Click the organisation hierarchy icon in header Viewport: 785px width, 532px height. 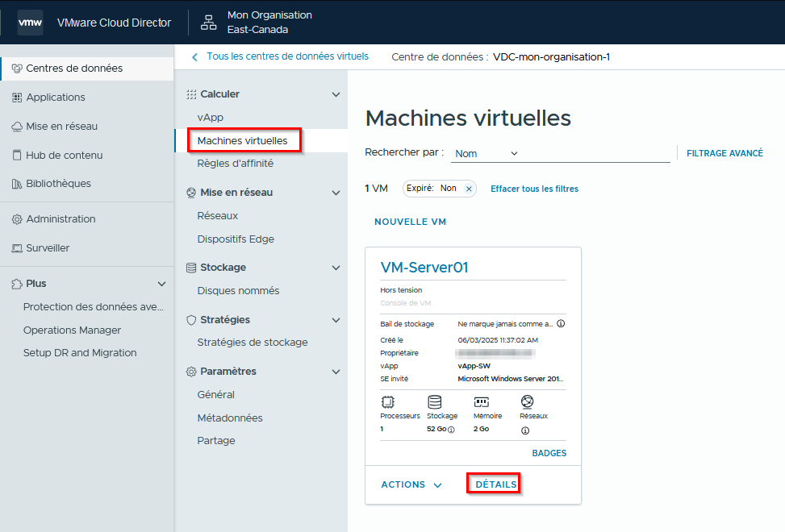coord(208,23)
